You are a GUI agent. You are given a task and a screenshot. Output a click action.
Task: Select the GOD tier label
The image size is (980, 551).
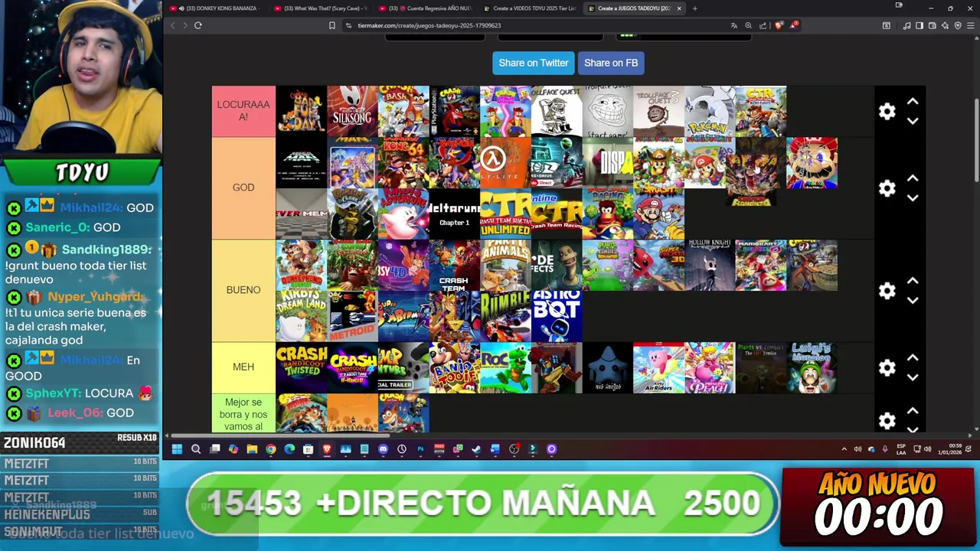(x=243, y=187)
